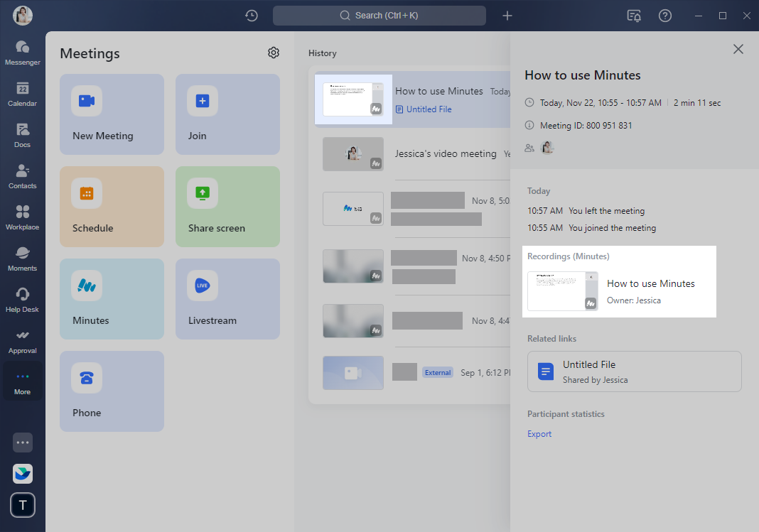
Task: Close the meeting details panel
Action: [x=738, y=49]
